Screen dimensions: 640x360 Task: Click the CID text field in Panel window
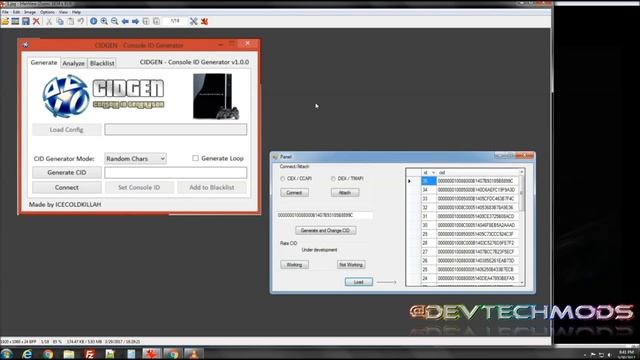[x=324, y=215]
